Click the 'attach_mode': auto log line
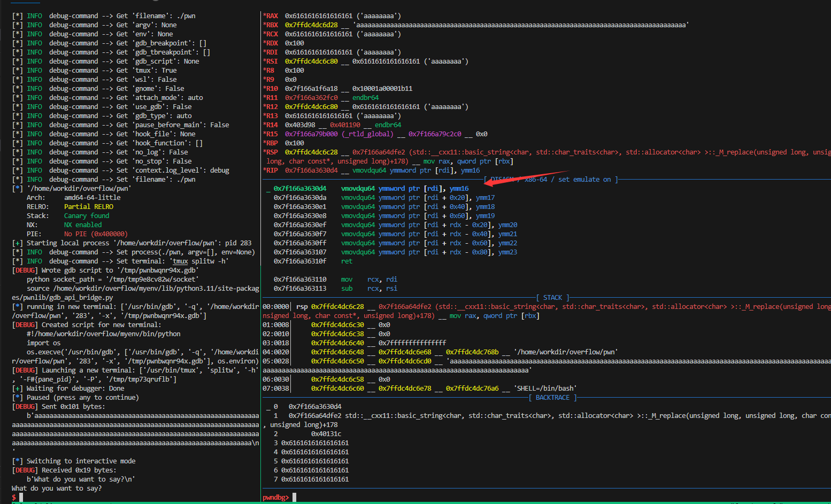The height and width of the screenshot is (504, 831). pyautogui.click(x=107, y=98)
